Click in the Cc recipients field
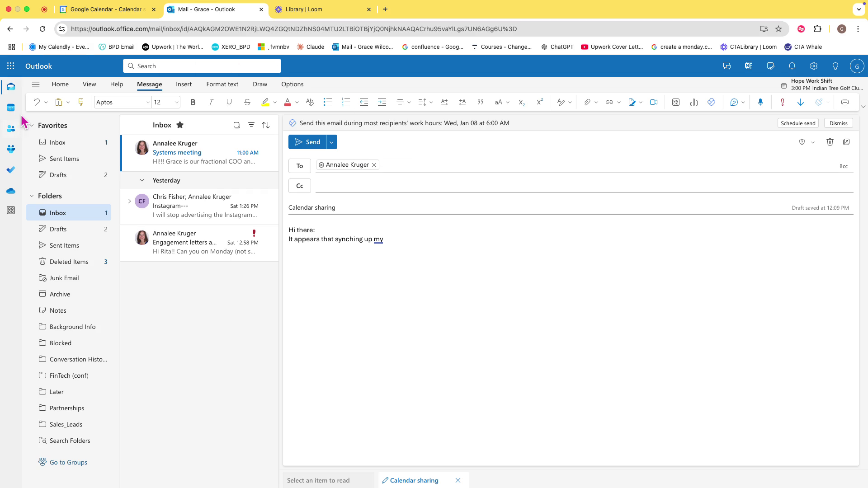Screen dimensions: 868x488 (583, 186)
